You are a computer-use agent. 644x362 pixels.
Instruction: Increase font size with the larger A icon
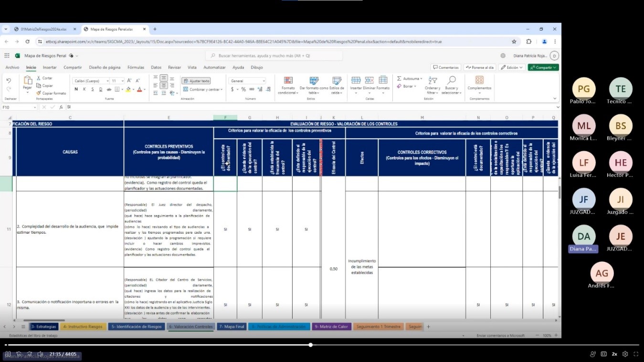[x=130, y=81]
